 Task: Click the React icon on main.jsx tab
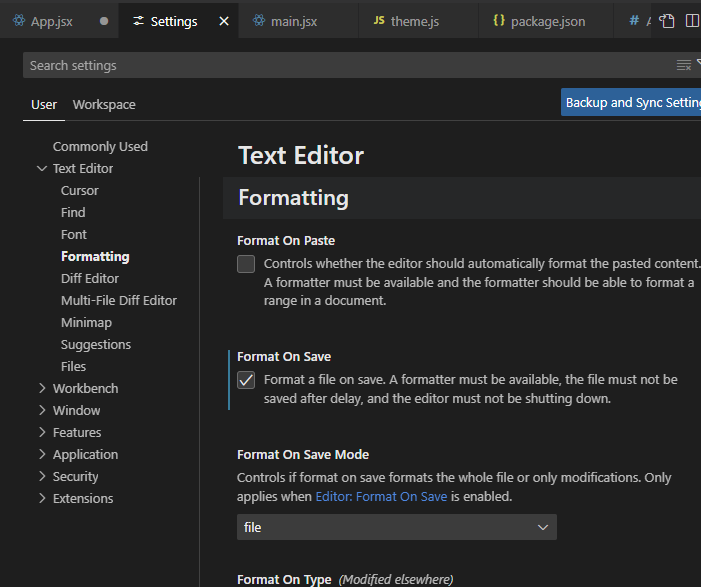[259, 21]
